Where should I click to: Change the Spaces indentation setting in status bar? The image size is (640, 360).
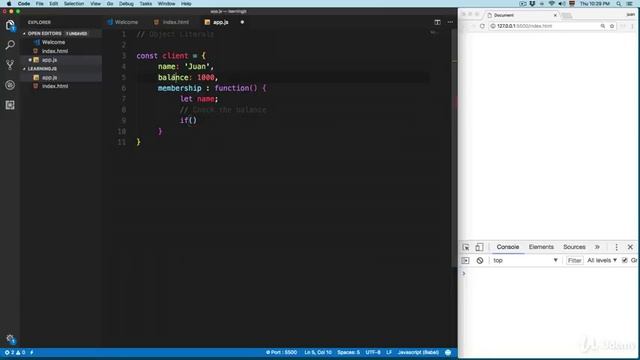coord(349,352)
